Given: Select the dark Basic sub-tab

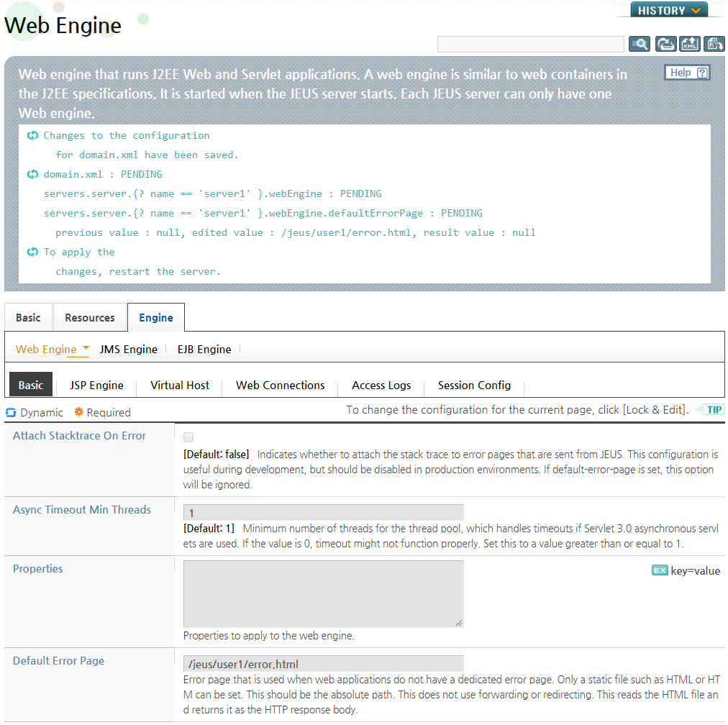Looking at the screenshot, I should point(31,385).
